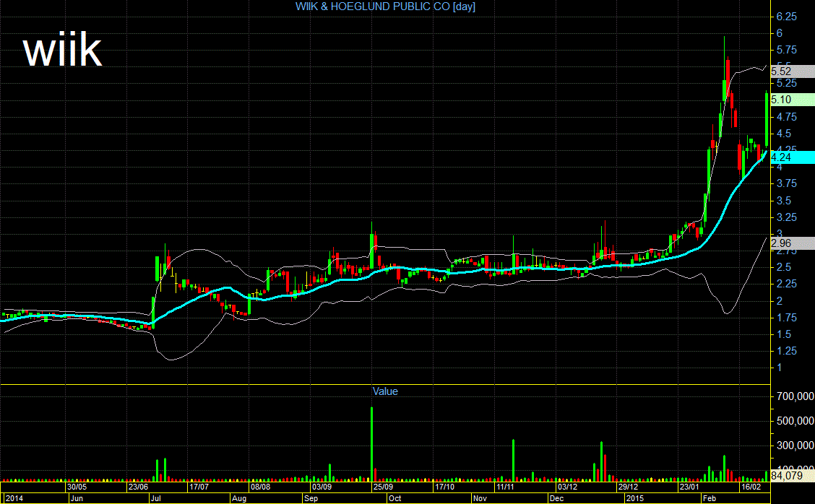Click the Feb month label
Viewport: 815px width, 504px height.
[710, 498]
